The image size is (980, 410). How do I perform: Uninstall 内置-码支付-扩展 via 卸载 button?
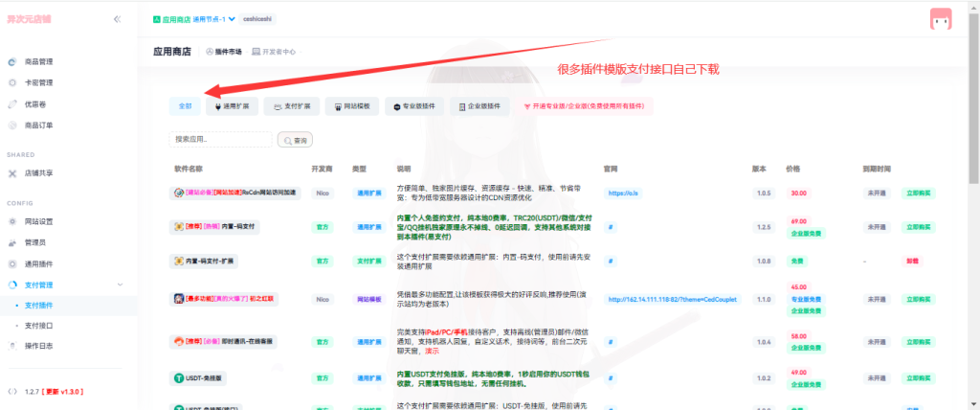pyautogui.click(x=912, y=261)
